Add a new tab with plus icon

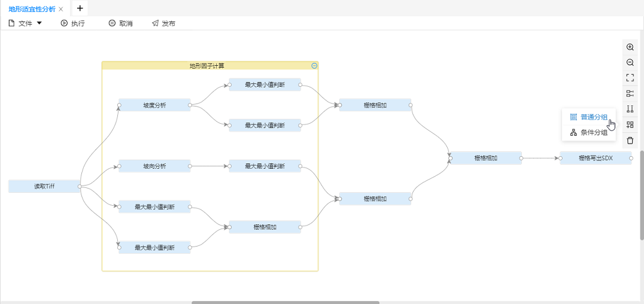tap(80, 8)
